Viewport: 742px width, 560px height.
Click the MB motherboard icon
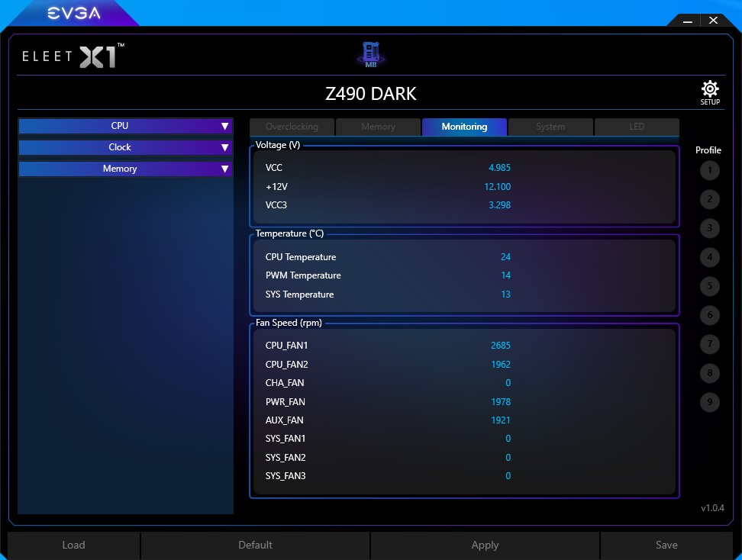[x=370, y=55]
